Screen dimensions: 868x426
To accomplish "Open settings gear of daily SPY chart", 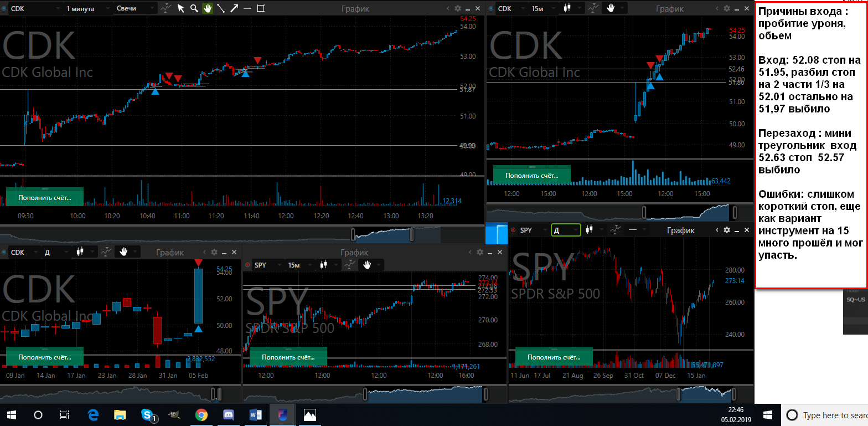I will 727,230.
